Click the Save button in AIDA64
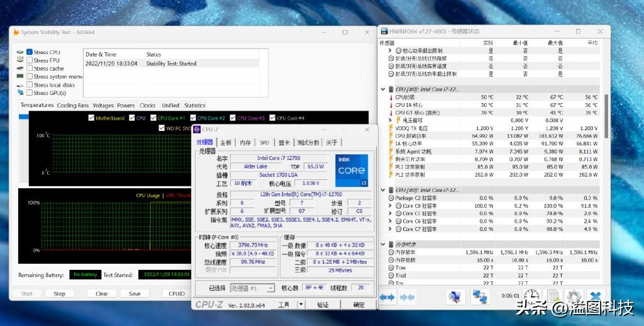Viewport: 644px width, 326px height. click(x=135, y=293)
